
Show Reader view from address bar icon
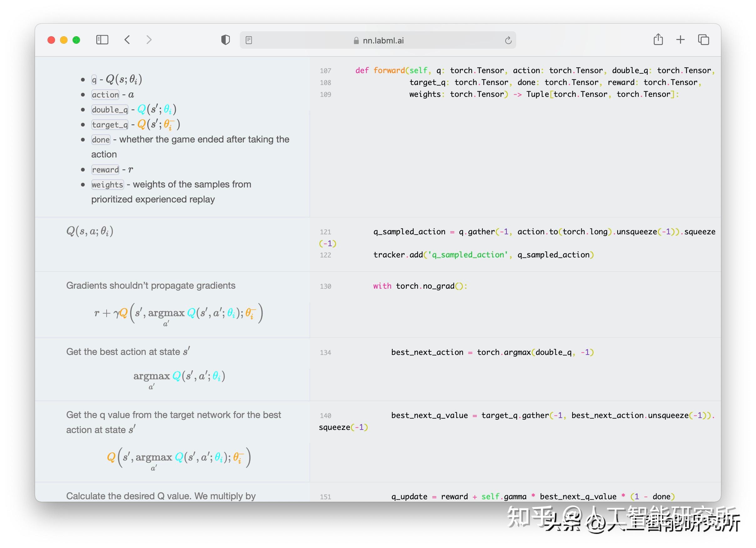point(249,40)
